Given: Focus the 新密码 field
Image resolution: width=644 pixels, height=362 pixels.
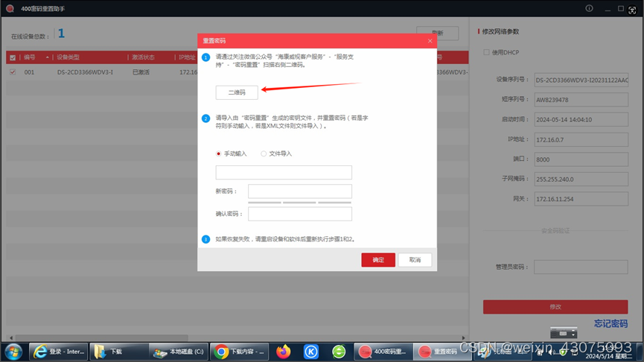Looking at the screenshot, I should coord(300,191).
